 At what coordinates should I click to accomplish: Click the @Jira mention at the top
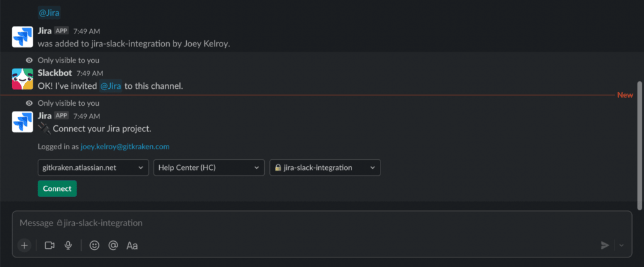coord(49,13)
